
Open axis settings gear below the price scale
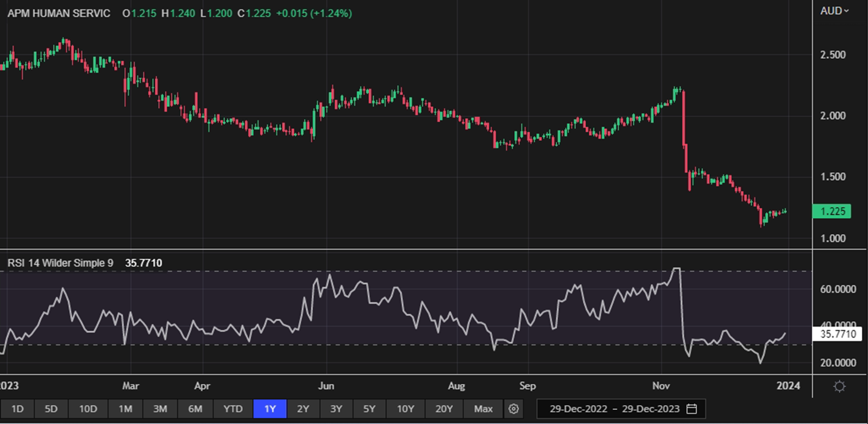click(x=840, y=386)
